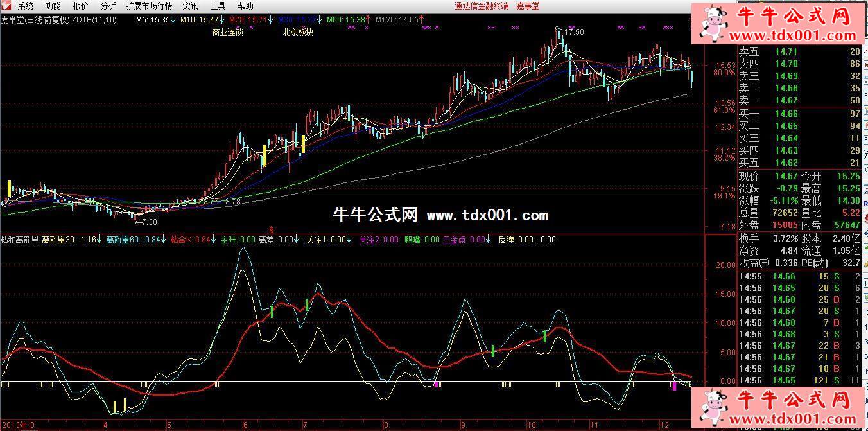
Task: Open the 资讯 menu
Action: (190, 6)
